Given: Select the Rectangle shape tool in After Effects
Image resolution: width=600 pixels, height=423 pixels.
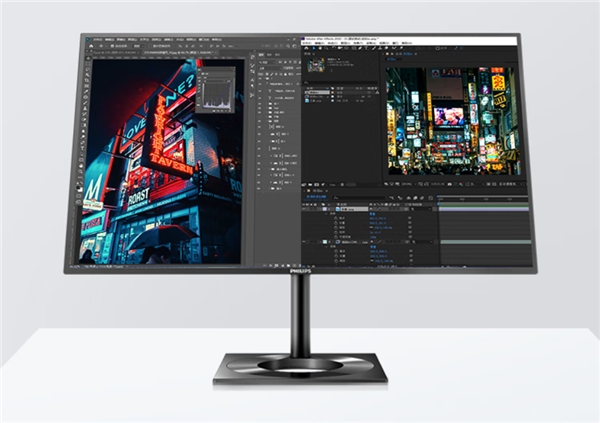Looking at the screenshot, I should pyautogui.click(x=354, y=48).
